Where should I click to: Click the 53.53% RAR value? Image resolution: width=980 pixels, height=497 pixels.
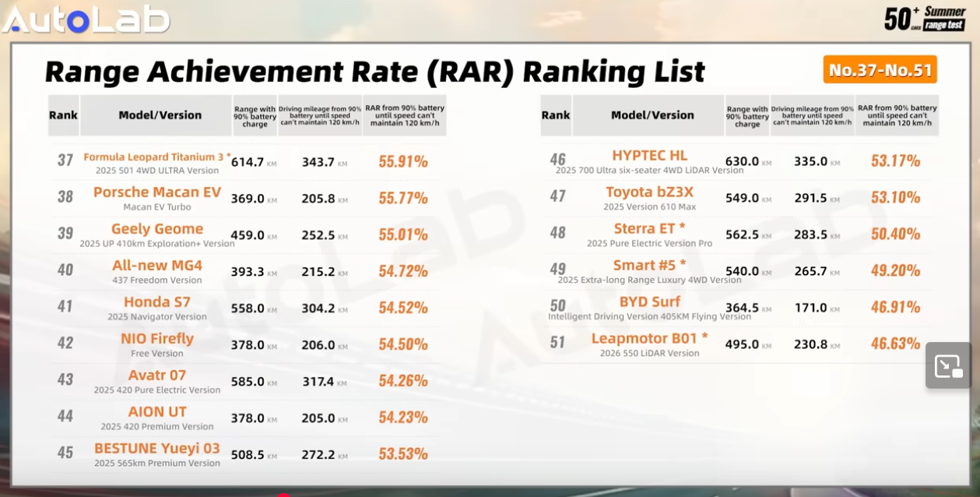click(x=403, y=454)
